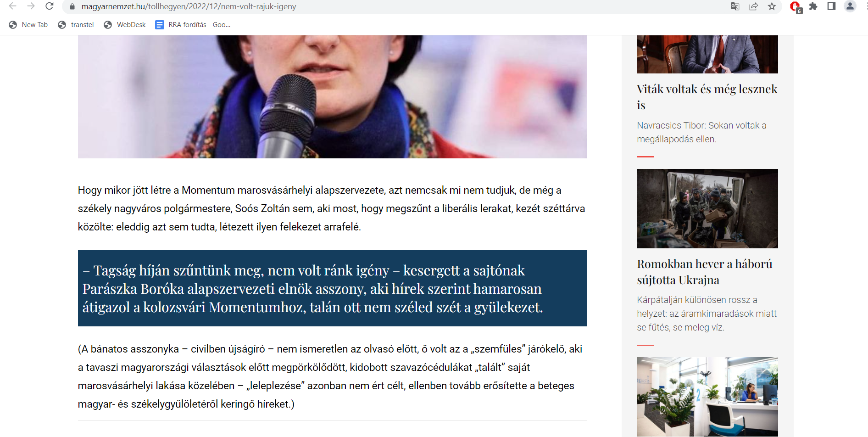The width and height of the screenshot is (868, 437).
Task: Bookmark this page with the star icon
Action: [x=772, y=6]
